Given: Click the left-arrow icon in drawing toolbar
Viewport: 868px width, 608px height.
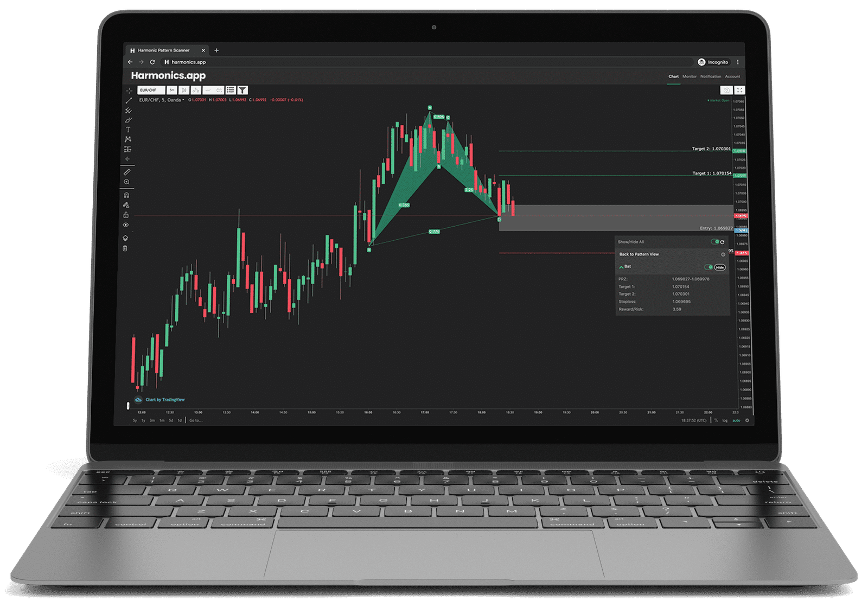Looking at the screenshot, I should 127,159.
